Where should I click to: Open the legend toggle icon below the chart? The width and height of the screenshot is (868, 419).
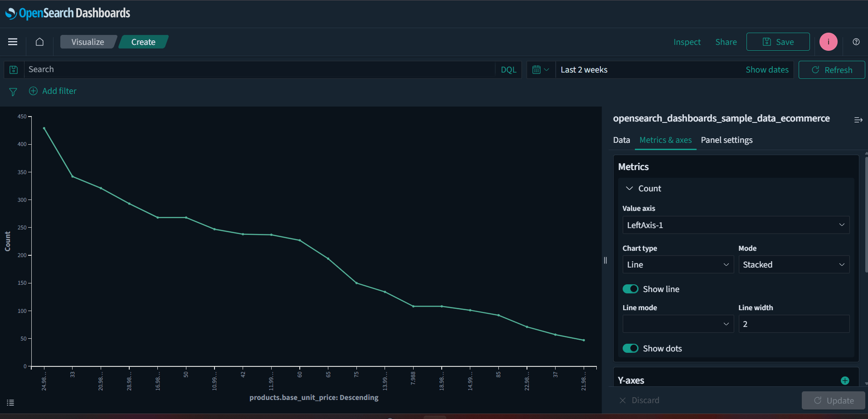(10, 402)
